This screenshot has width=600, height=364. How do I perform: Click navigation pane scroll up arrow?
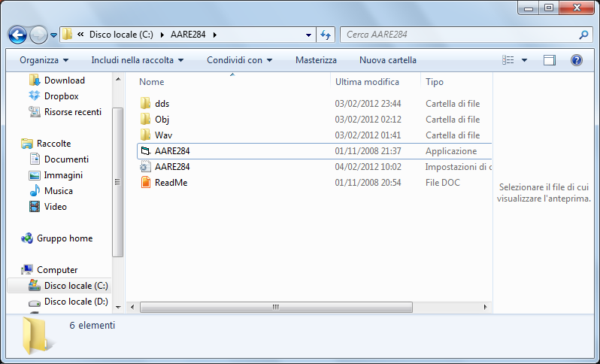click(118, 79)
